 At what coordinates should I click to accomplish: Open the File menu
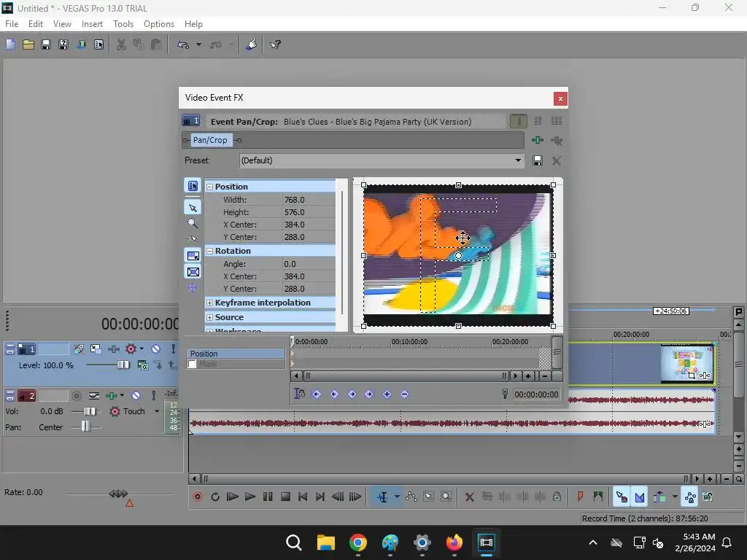tap(12, 24)
